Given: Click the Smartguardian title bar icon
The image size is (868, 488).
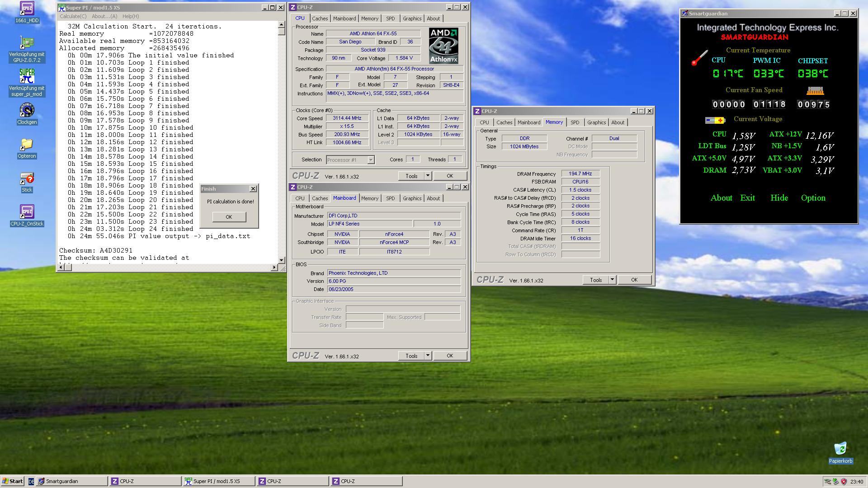Looking at the screenshot, I should (685, 14).
